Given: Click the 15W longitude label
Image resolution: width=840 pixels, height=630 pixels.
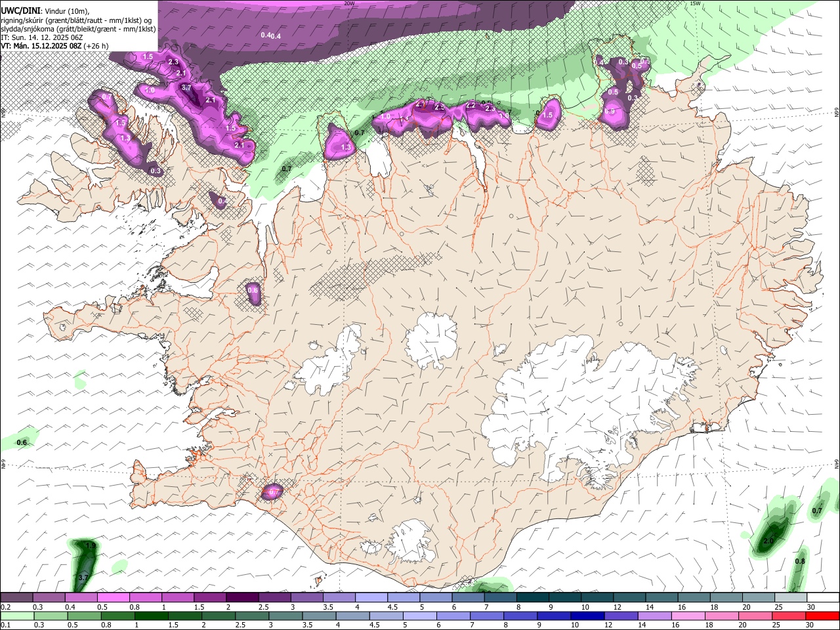Looking at the screenshot, I should 696,3.
